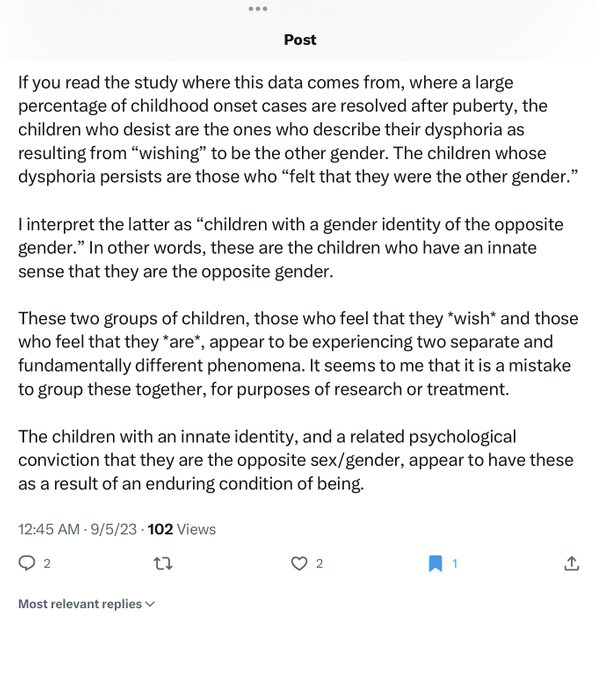Click the word Views after 102

pyautogui.click(x=196, y=529)
